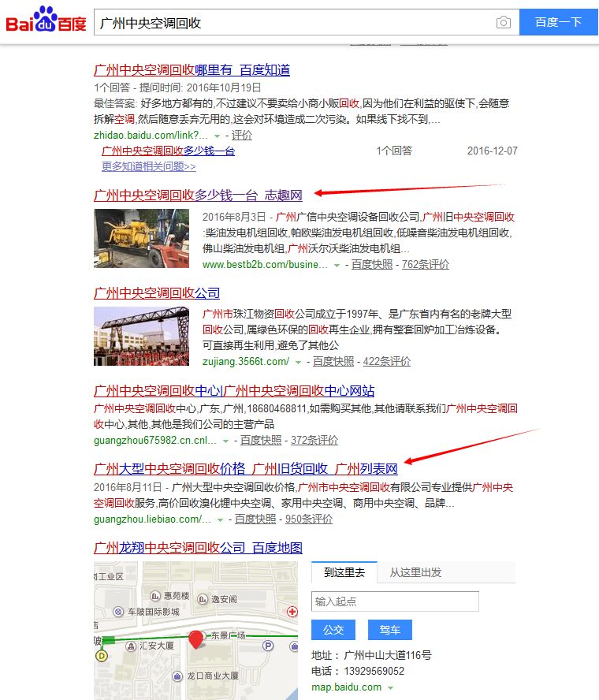Click the gantry crane thumbnail image

click(x=142, y=336)
